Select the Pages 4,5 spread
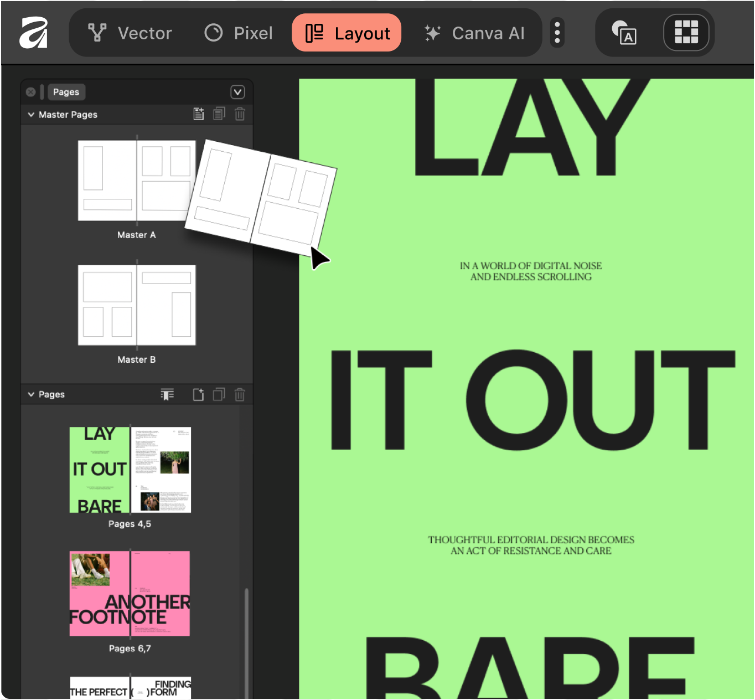The height and width of the screenshot is (700, 755). 130,469
